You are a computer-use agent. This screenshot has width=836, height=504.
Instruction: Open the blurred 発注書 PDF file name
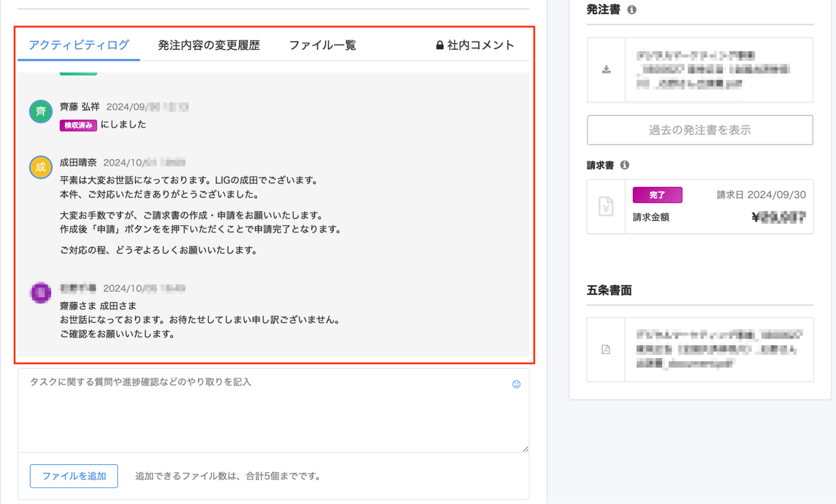[x=713, y=69]
